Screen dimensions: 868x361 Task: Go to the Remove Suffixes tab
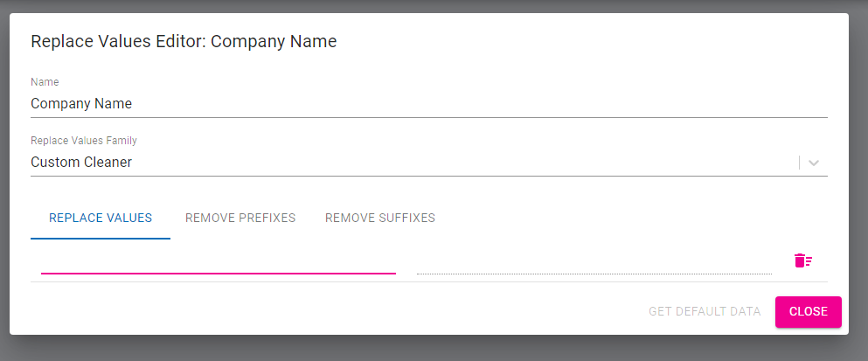pyautogui.click(x=380, y=218)
